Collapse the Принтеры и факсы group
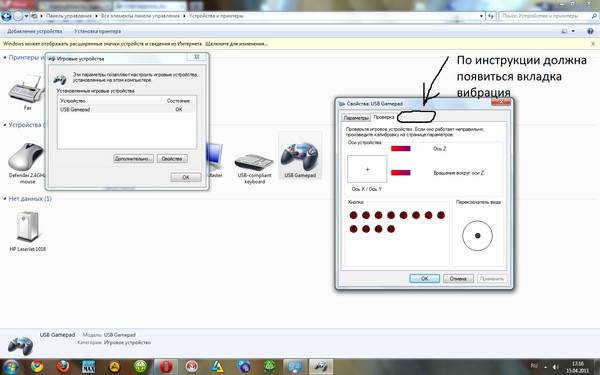Screen dimensions: 600x375 pos(5,58)
